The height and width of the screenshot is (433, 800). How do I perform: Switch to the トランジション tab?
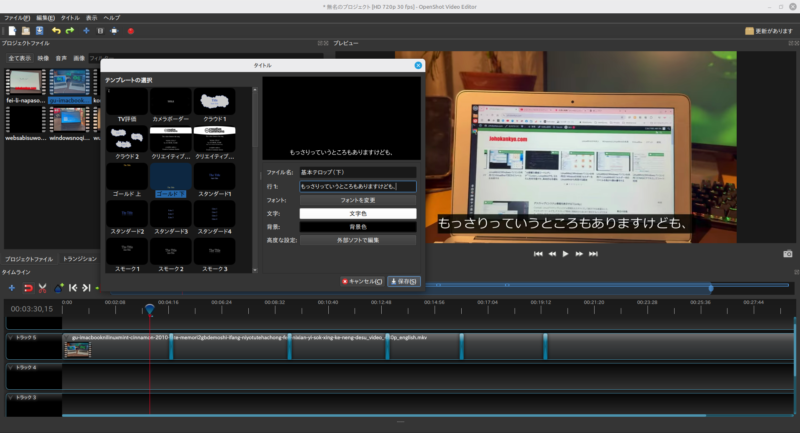(x=81, y=258)
